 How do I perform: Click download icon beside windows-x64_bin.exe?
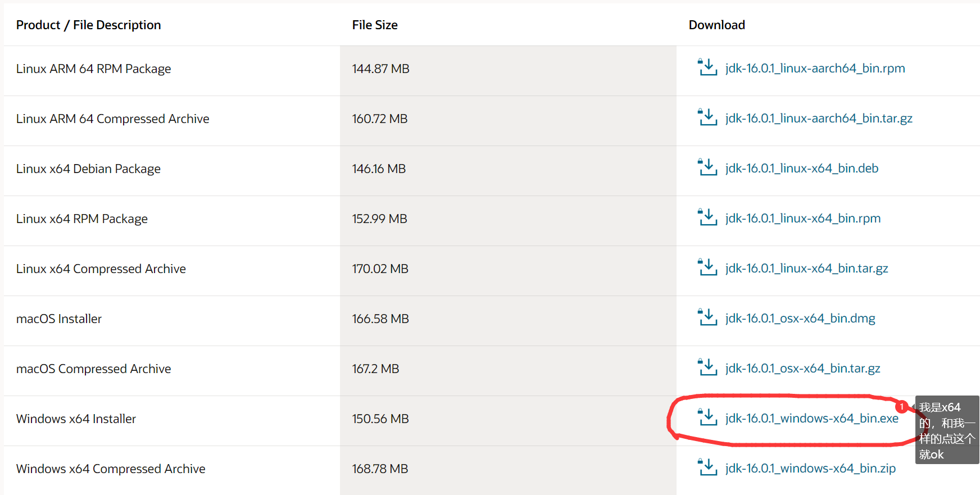tap(707, 417)
